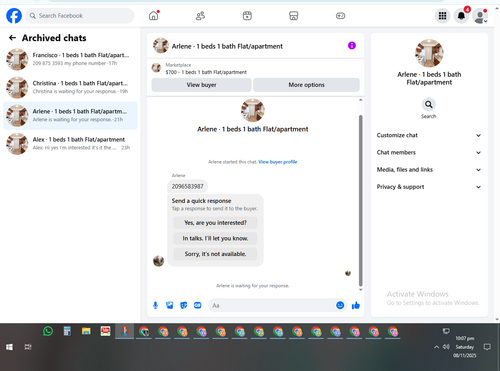
Task: Click the Search Facebook field
Action: pyautogui.click(x=80, y=16)
